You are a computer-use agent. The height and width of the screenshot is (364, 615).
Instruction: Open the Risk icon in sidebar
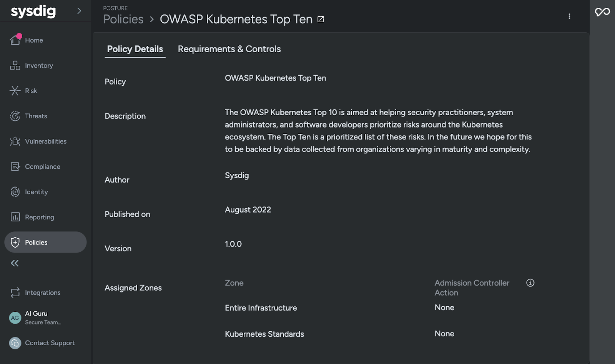coord(15,91)
